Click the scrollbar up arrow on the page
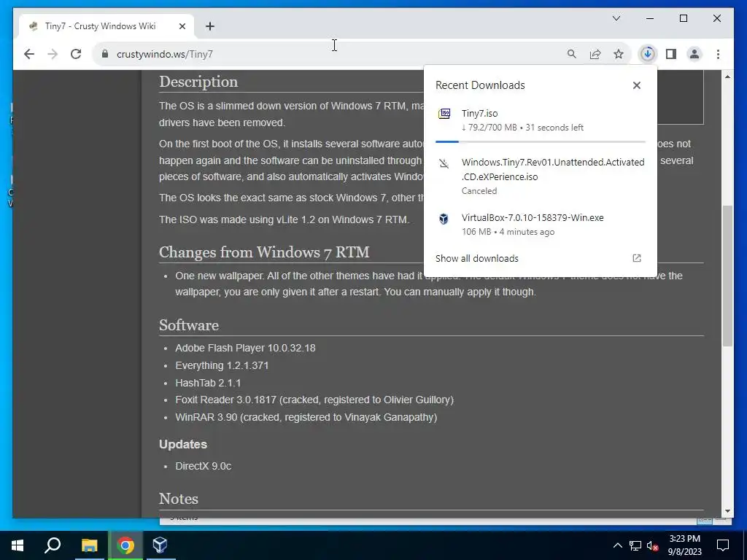This screenshot has height=560, width=747. (727, 77)
